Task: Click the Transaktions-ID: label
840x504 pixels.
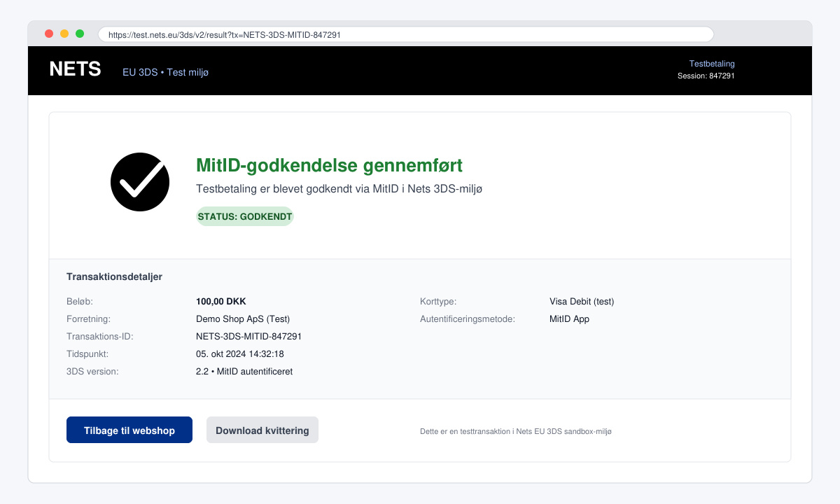Action: 99,337
